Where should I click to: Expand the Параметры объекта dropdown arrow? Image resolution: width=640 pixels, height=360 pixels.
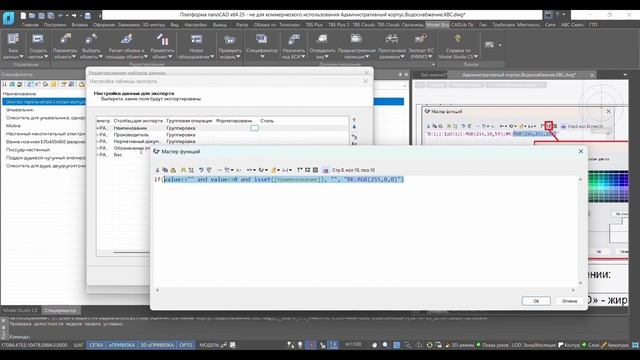pos(74,57)
